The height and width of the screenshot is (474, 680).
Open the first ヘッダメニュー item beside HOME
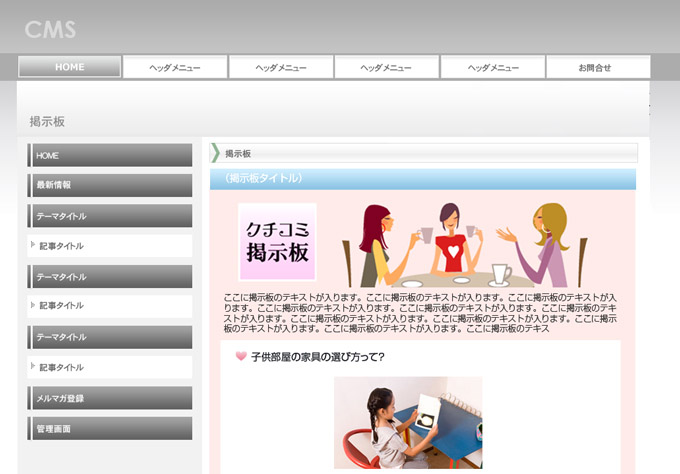pos(175,67)
